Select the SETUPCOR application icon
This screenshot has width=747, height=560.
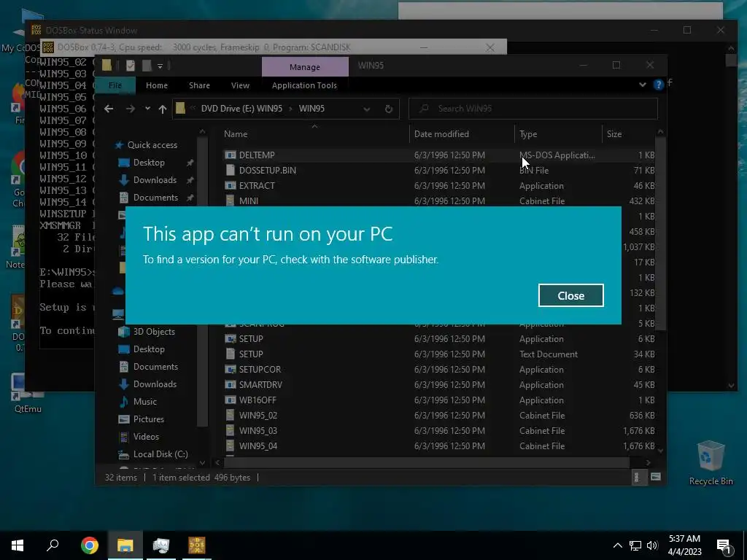[x=231, y=370]
